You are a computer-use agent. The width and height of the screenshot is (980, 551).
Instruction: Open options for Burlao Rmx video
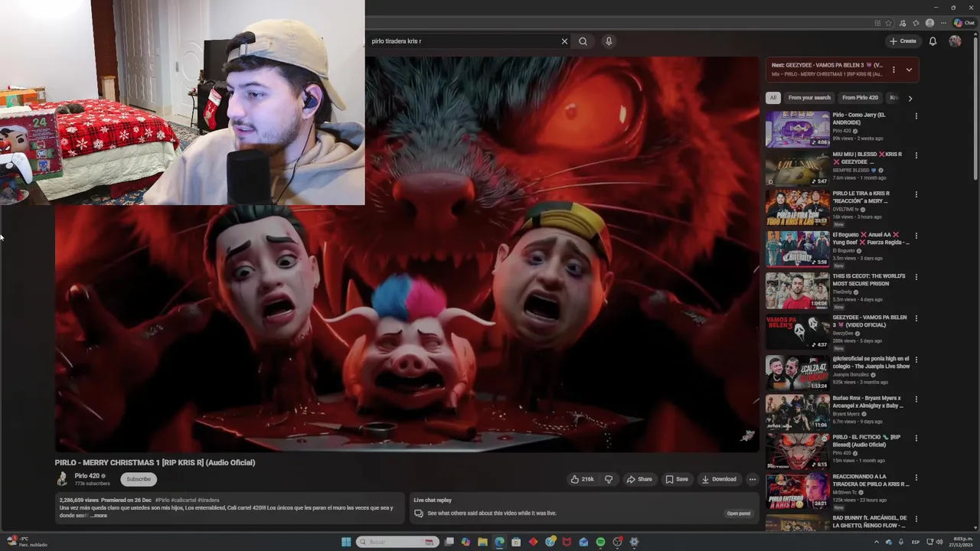(916, 399)
